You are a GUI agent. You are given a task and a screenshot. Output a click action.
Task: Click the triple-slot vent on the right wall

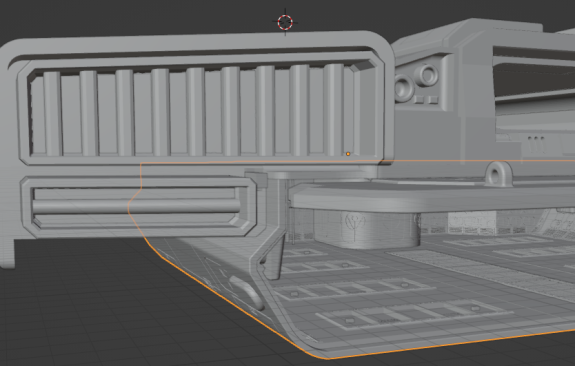point(536,144)
